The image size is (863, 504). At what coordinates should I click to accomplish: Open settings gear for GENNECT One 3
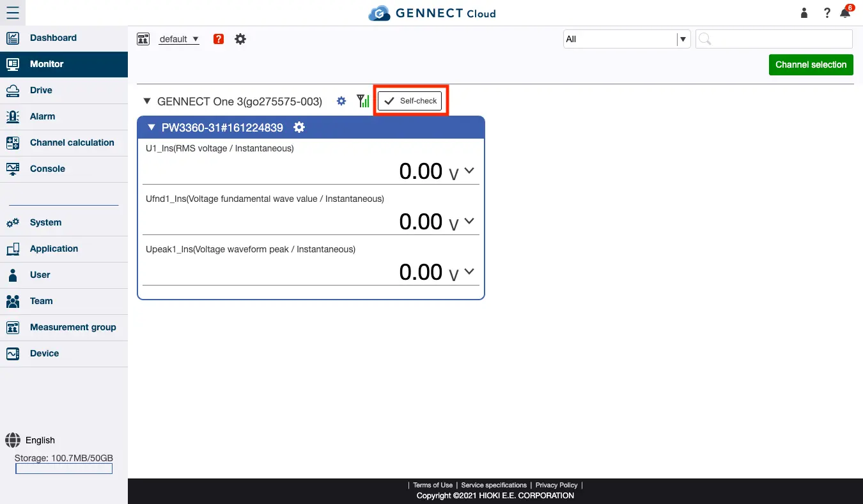[x=341, y=101]
